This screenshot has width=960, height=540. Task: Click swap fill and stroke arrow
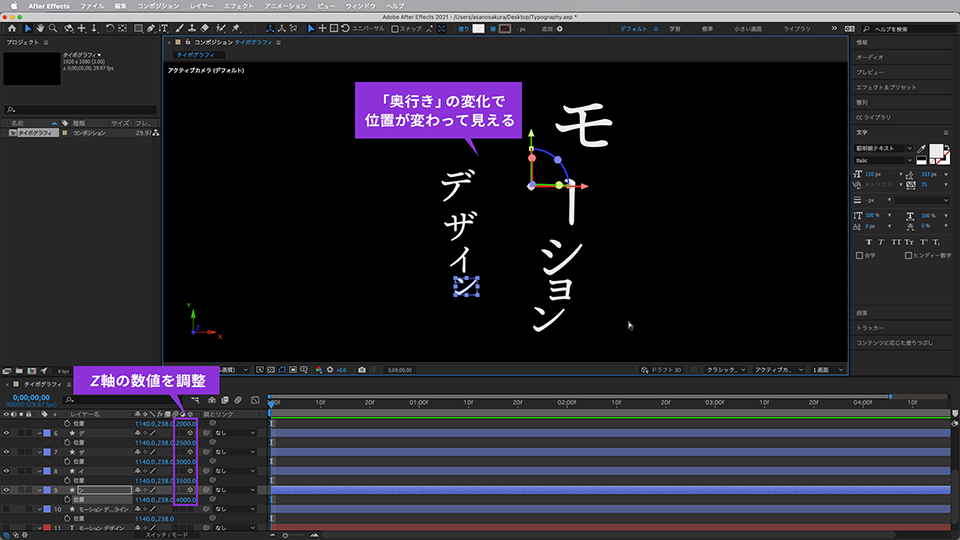click(947, 147)
